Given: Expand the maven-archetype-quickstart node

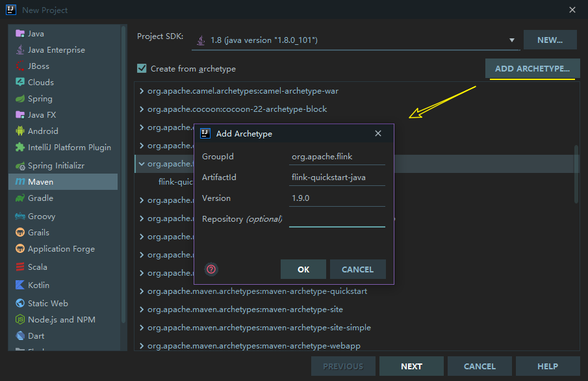Looking at the screenshot, I should [142, 291].
